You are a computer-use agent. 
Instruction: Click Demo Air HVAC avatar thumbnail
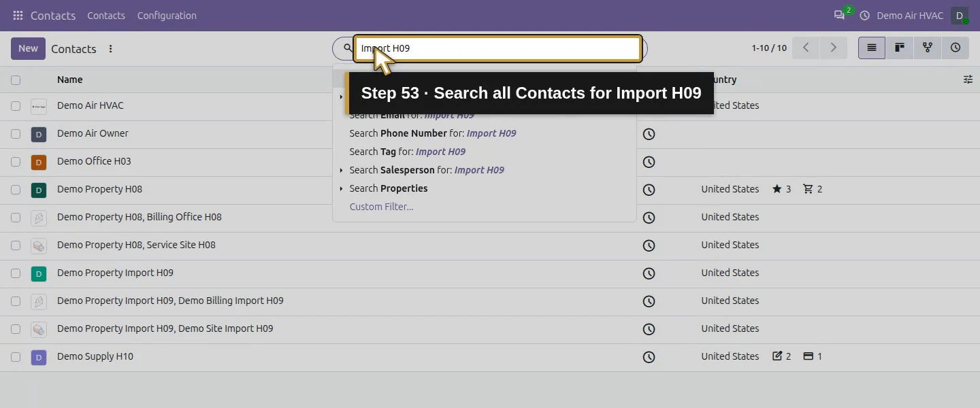click(x=39, y=106)
